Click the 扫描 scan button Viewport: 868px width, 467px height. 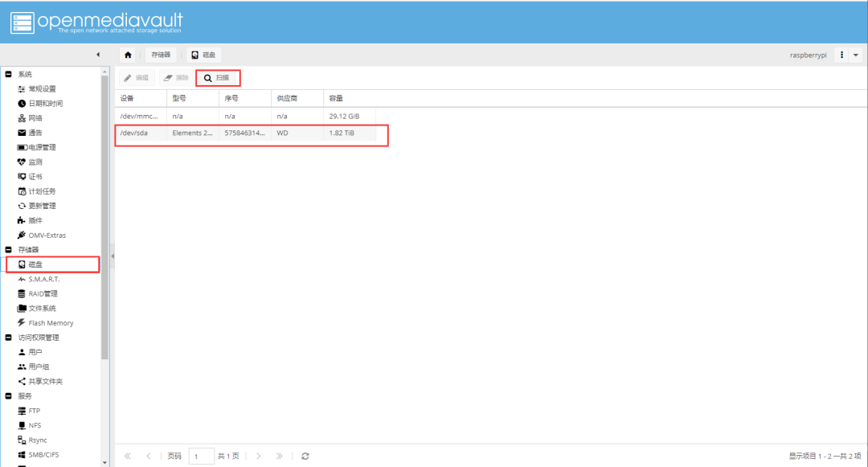[218, 78]
